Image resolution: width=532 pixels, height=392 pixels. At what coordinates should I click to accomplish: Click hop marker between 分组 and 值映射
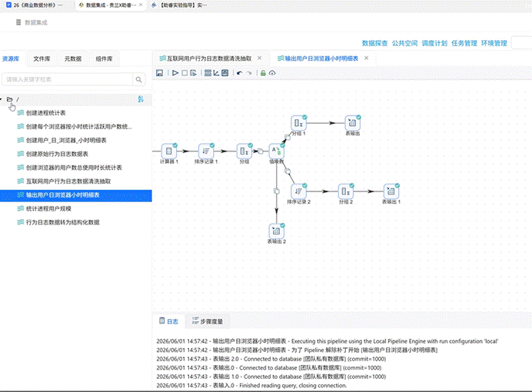pos(260,151)
